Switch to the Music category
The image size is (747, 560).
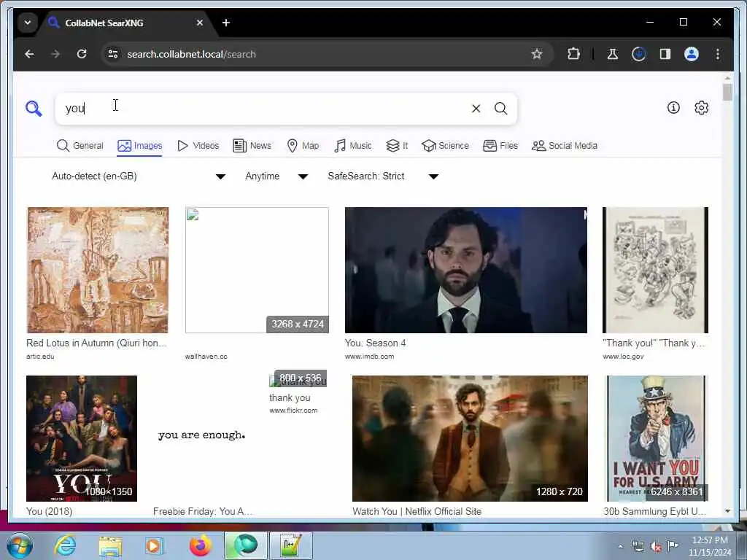(x=353, y=146)
